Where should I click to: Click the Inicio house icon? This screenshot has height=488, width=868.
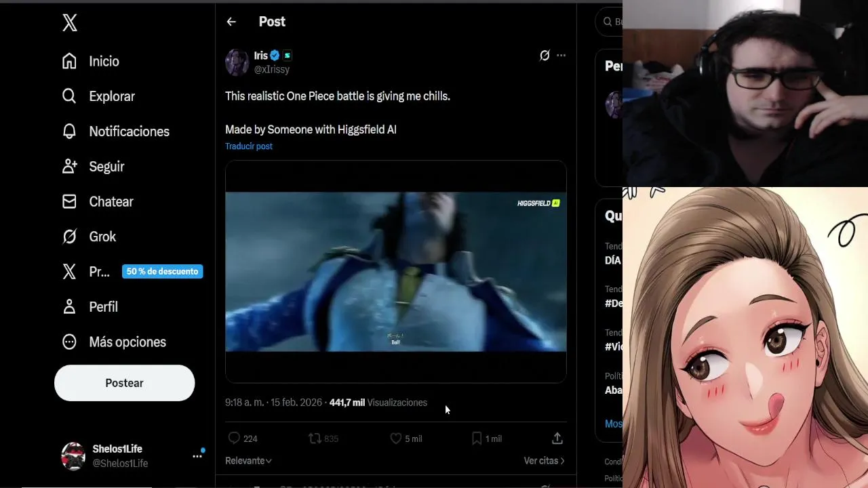coord(69,61)
